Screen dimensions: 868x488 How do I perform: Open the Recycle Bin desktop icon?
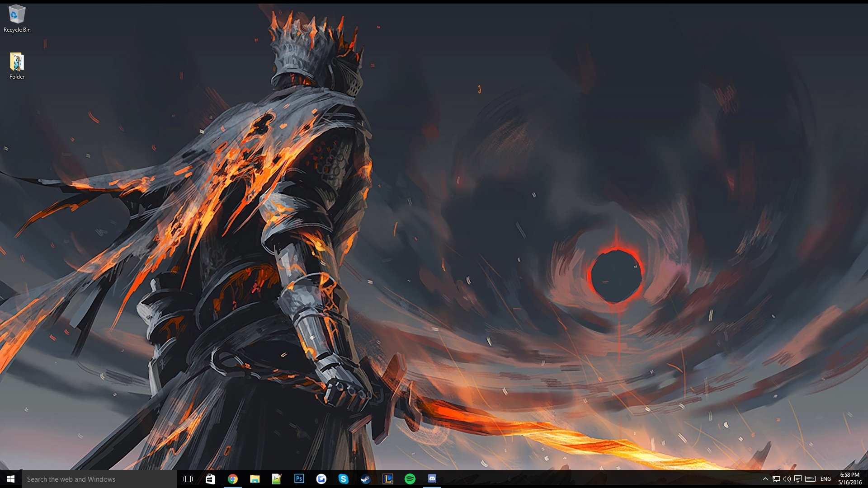17,18
